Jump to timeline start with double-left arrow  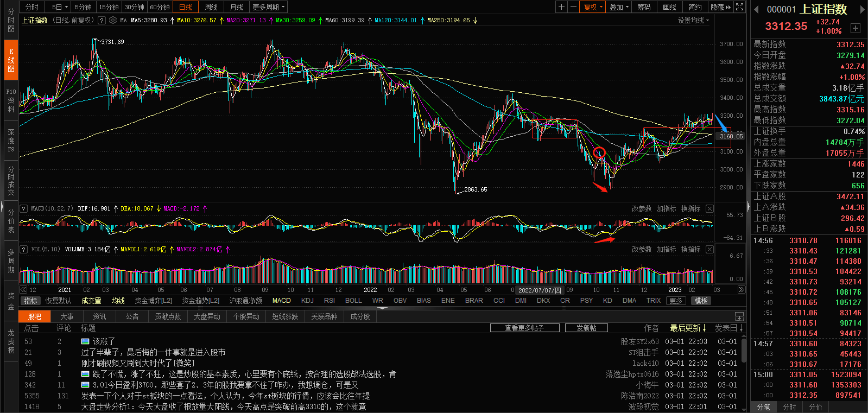point(23,290)
